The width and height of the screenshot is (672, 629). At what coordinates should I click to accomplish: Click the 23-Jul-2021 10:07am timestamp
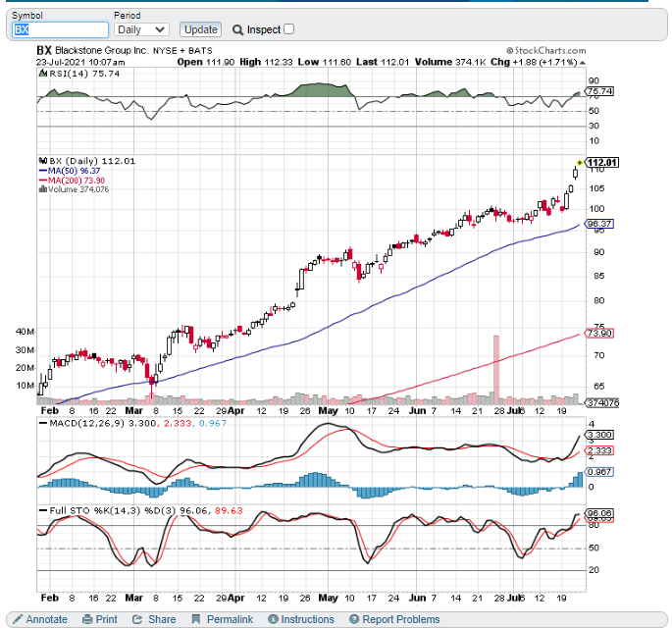80,62
